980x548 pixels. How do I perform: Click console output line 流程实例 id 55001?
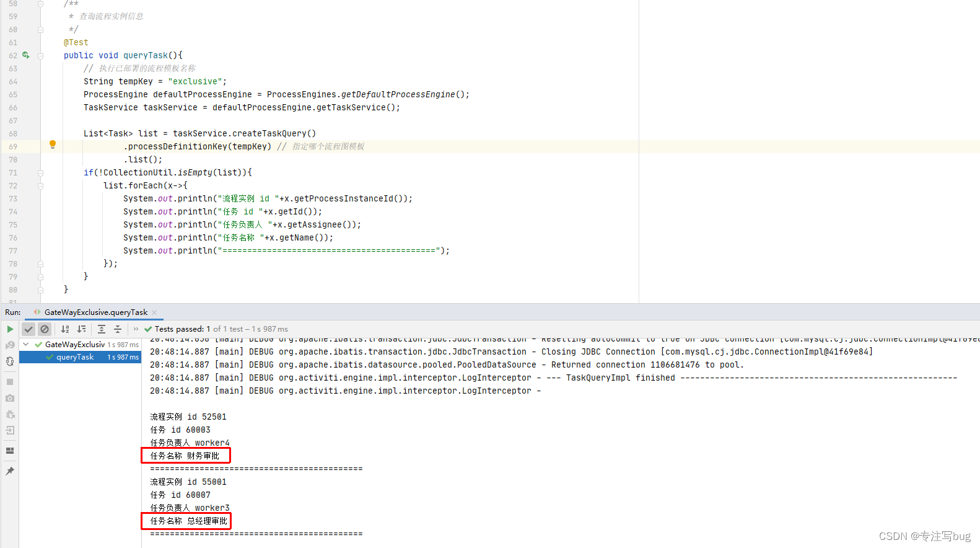tap(188, 482)
